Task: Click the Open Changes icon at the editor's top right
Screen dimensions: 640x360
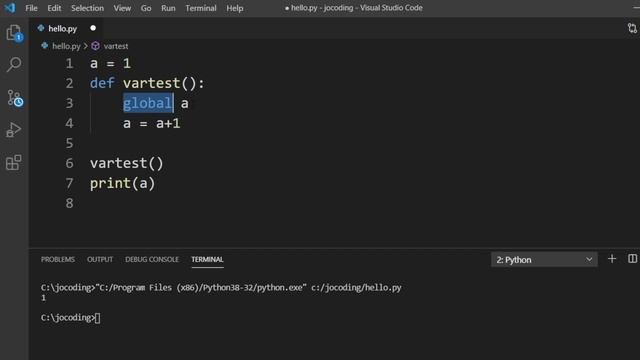Action: click(x=632, y=28)
